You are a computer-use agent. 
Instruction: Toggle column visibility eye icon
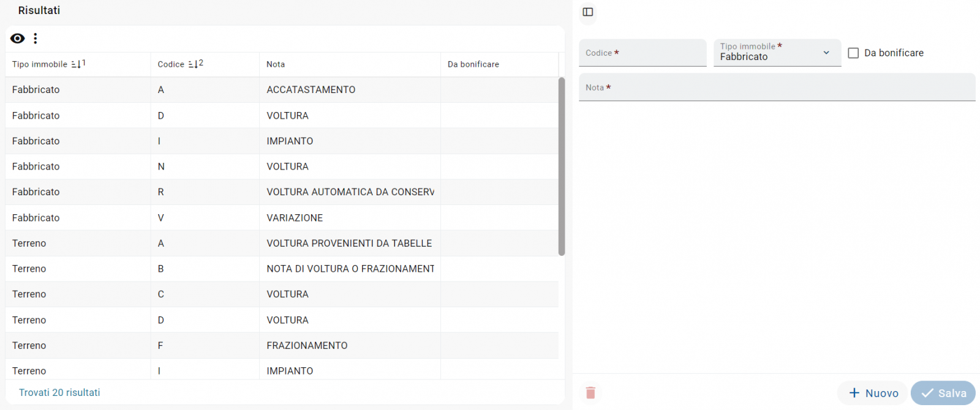tap(18, 39)
